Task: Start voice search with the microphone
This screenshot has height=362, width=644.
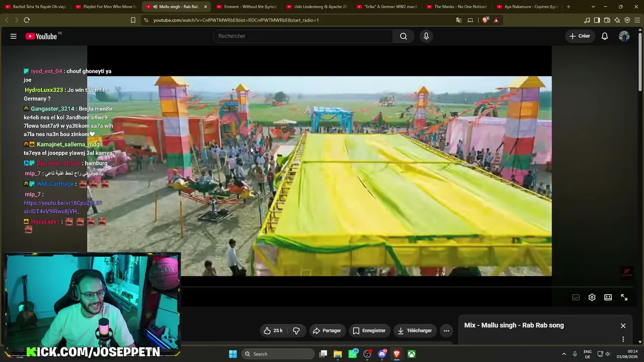Action: coord(426,36)
